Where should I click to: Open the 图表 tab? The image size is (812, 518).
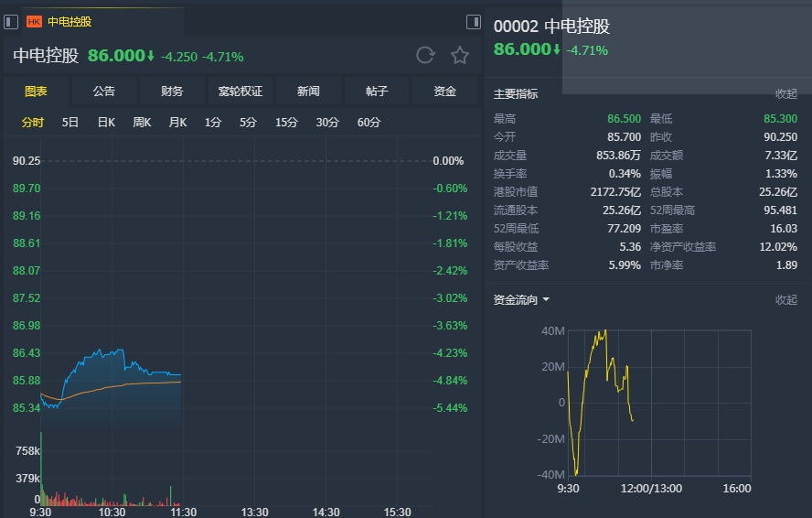(x=36, y=92)
